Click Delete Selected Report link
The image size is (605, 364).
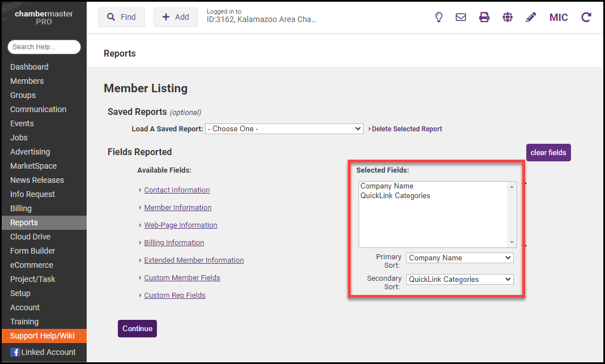click(407, 129)
